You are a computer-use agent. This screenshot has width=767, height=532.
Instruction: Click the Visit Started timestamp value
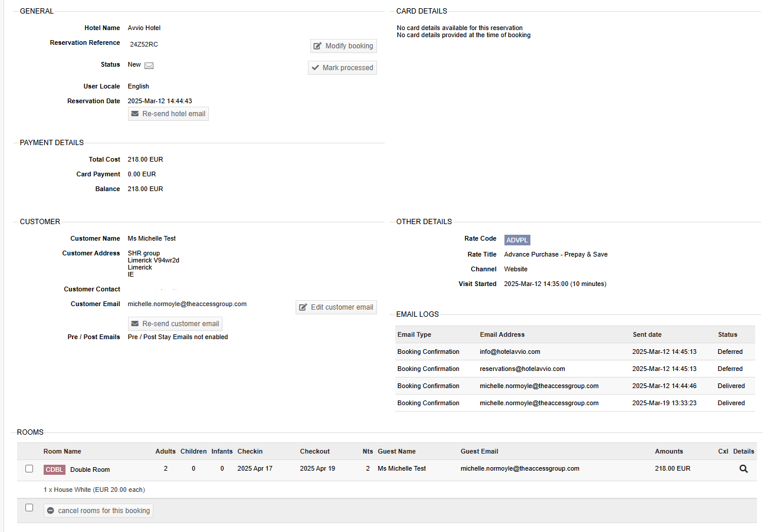coord(555,284)
